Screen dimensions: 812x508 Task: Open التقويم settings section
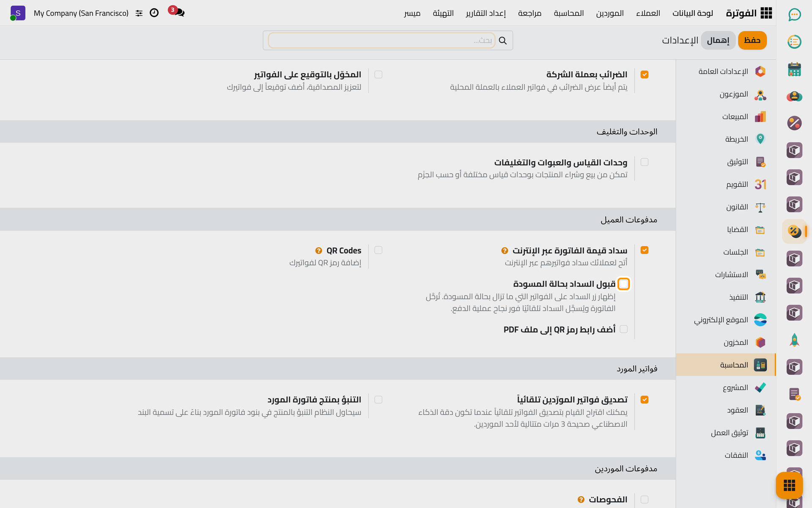726,185
